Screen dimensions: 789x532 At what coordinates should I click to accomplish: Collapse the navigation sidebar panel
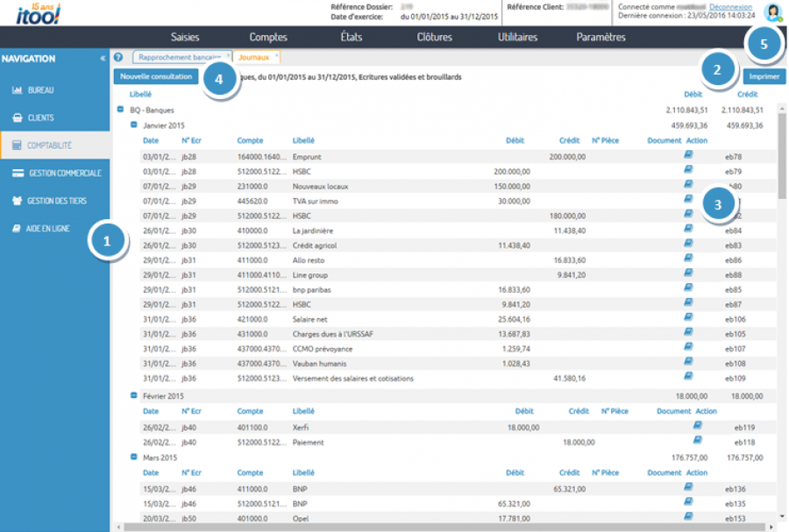(x=103, y=59)
